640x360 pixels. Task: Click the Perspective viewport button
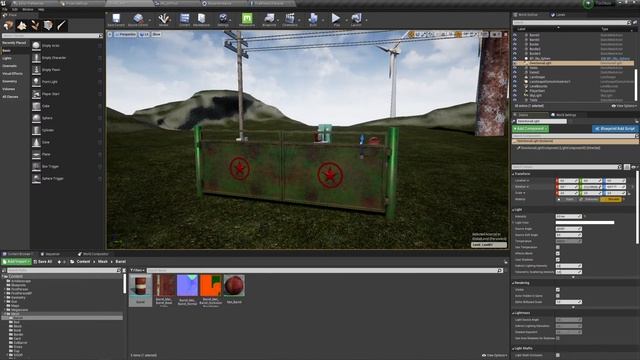point(125,35)
